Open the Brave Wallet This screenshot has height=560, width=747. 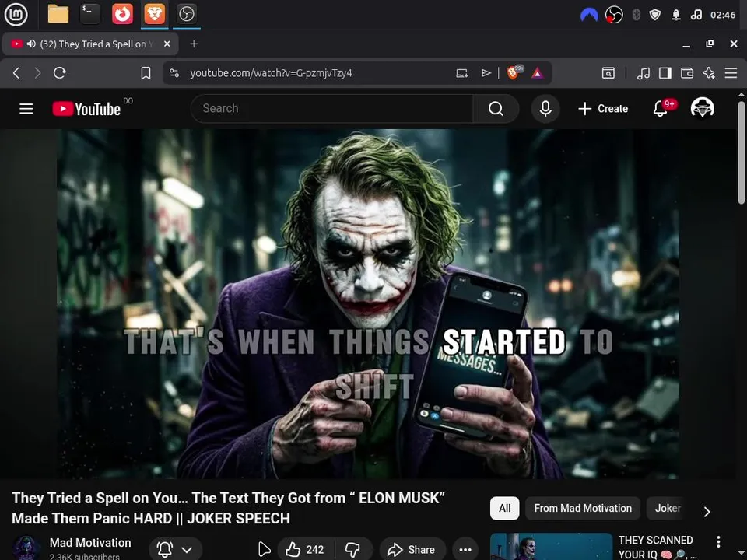[x=687, y=73]
